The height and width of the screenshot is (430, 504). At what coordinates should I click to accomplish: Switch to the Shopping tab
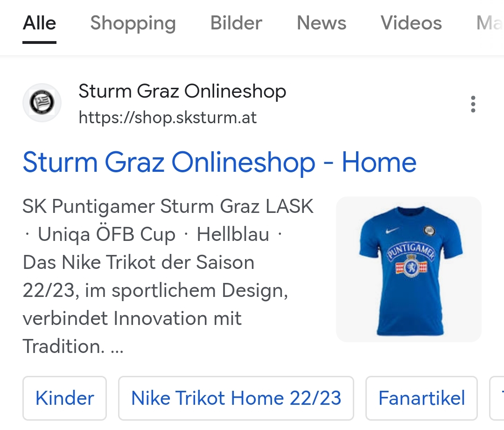coord(133,23)
